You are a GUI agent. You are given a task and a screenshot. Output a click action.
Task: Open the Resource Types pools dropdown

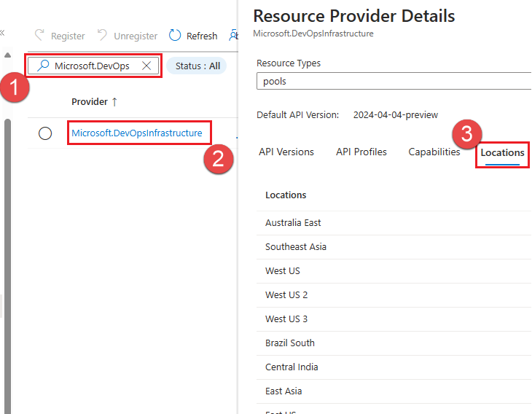tap(394, 81)
